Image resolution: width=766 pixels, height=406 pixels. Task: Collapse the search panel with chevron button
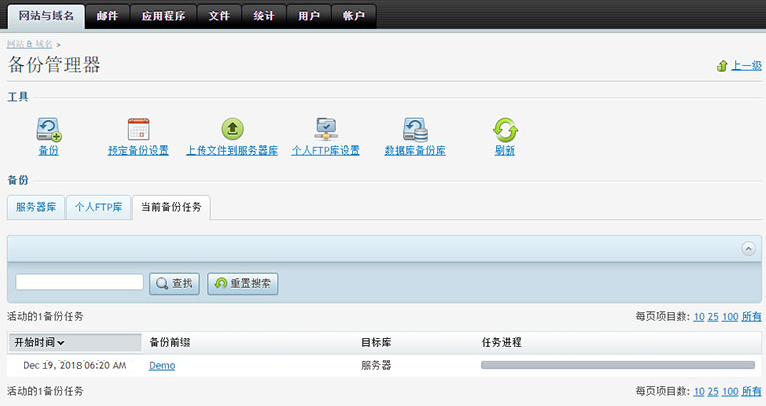[x=748, y=249]
